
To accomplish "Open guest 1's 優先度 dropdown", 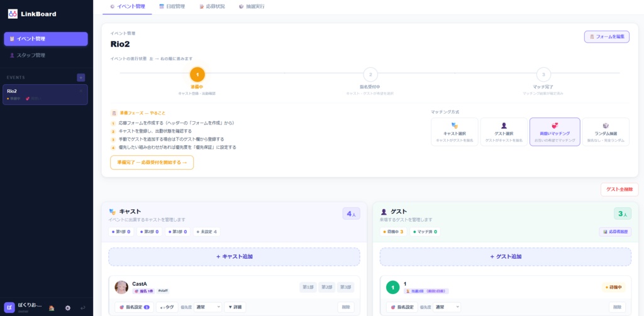I will pos(447,307).
